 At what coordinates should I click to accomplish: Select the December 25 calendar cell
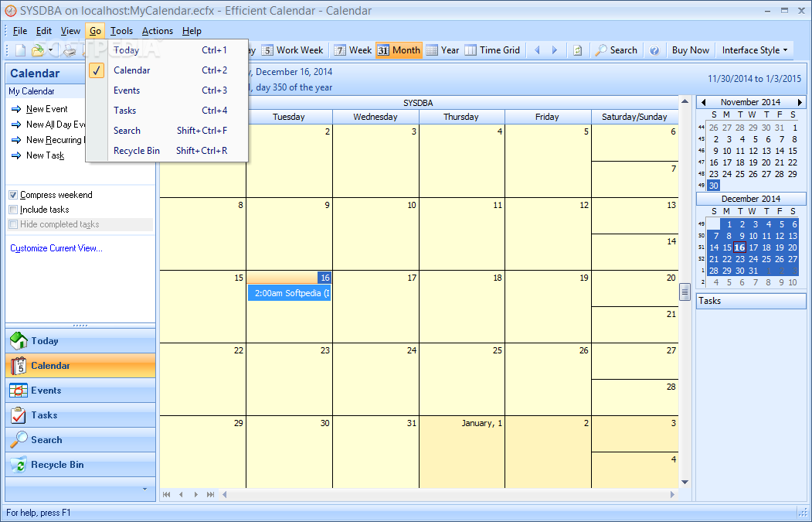click(462, 379)
